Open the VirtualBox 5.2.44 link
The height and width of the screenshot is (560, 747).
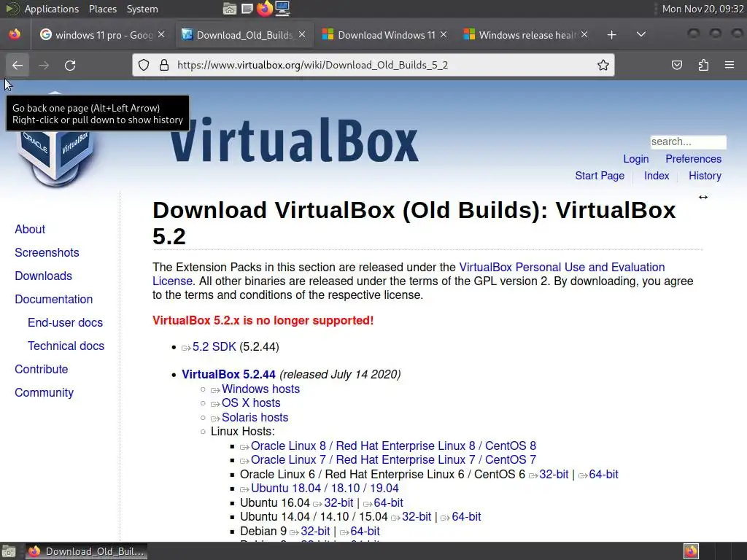(228, 374)
